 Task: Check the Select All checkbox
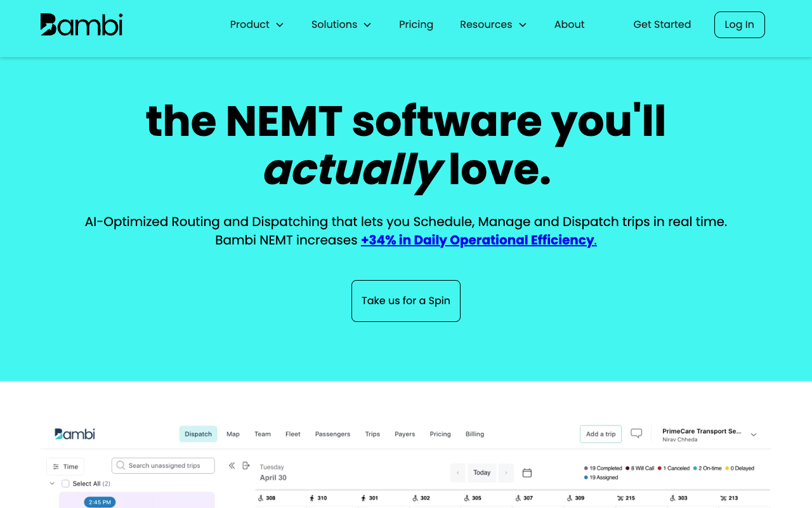point(65,484)
